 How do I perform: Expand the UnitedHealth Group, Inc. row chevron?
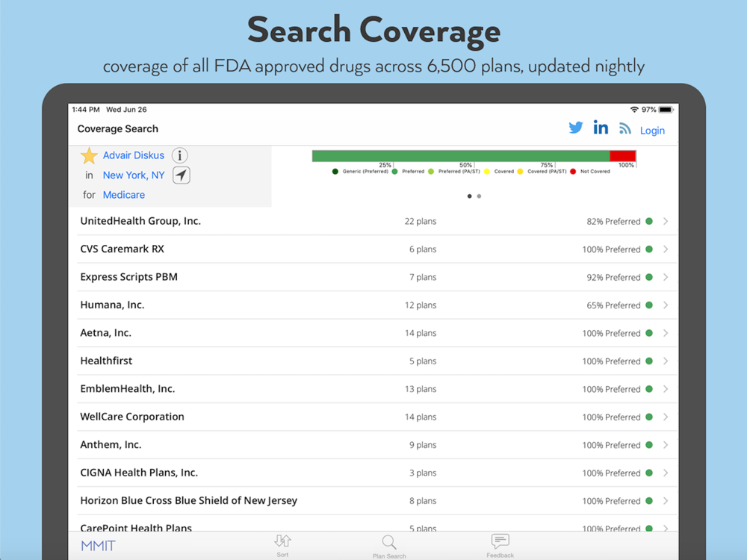(x=666, y=222)
